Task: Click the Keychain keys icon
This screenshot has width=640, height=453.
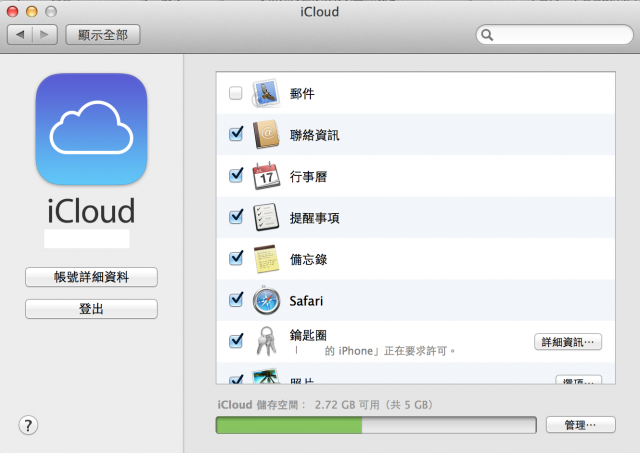Action: pyautogui.click(x=266, y=341)
